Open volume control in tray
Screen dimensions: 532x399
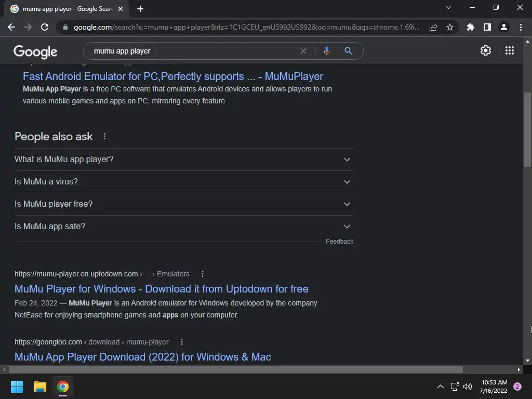click(x=468, y=387)
